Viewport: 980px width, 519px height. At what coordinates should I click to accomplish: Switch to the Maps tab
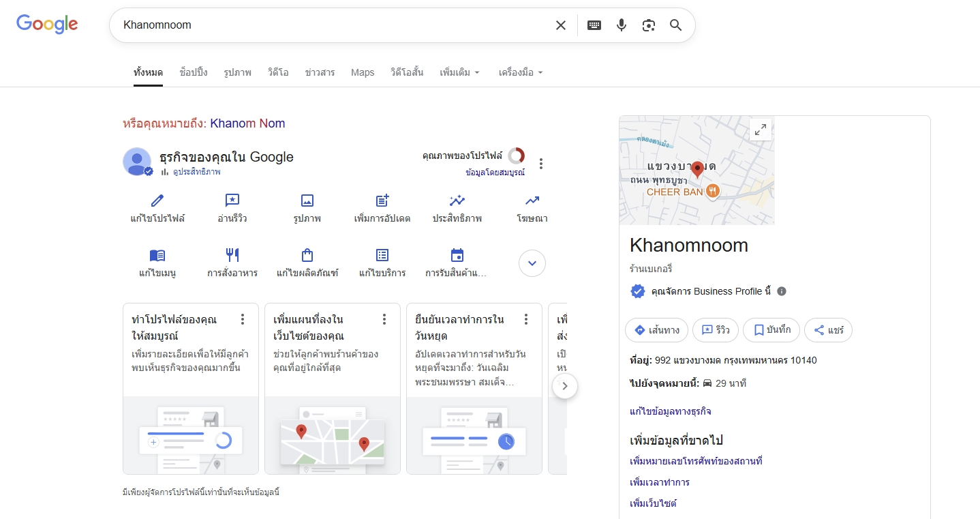pos(363,72)
